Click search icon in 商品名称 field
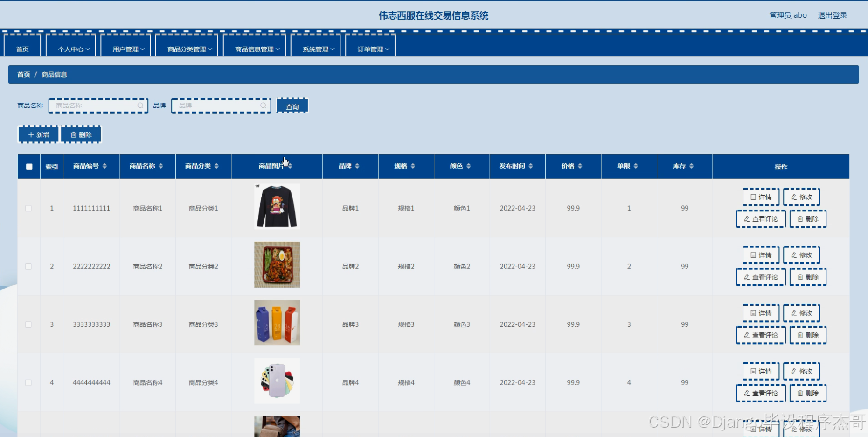Screen dimensions: 868x437 point(140,106)
